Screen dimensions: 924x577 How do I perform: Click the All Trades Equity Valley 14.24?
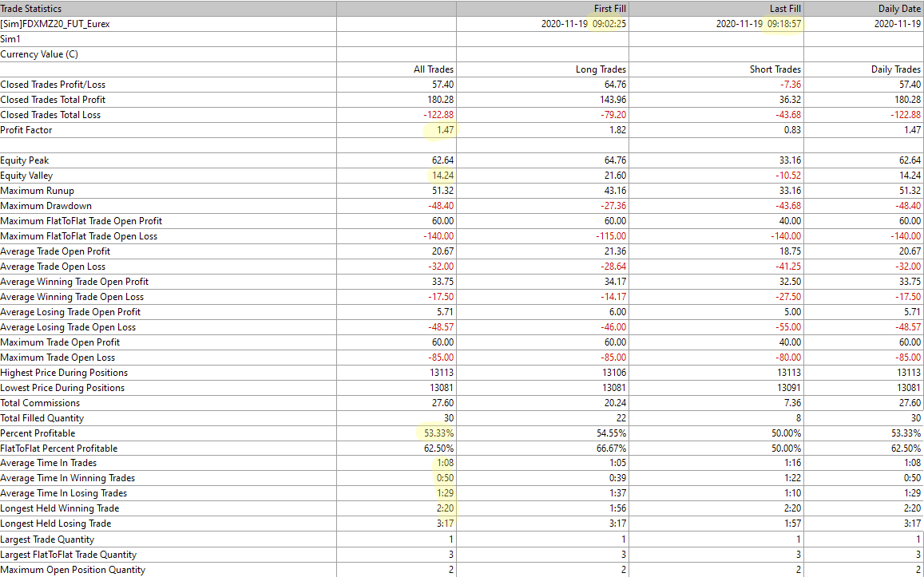click(x=442, y=176)
